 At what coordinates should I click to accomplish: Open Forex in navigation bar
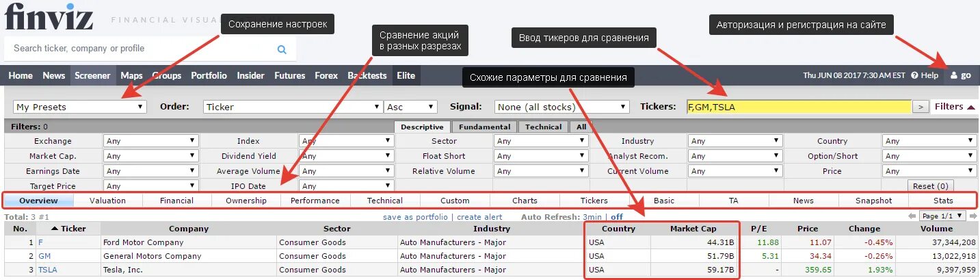click(x=326, y=75)
